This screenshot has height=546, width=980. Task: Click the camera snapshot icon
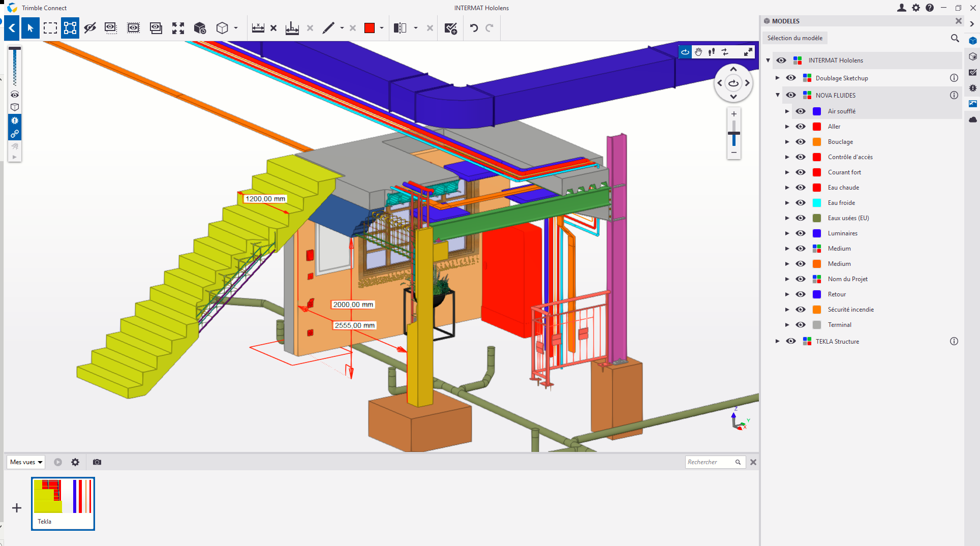pos(97,462)
